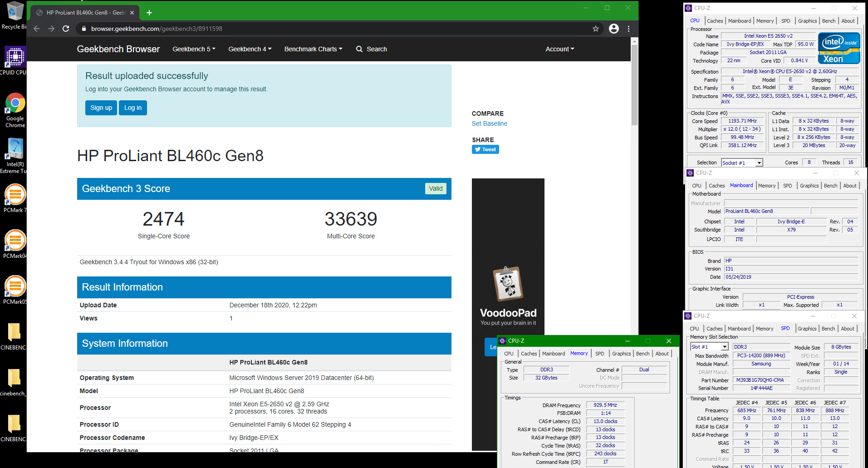Open Geekbench 4 dropdown menu
The image size is (868, 468).
pyautogui.click(x=250, y=49)
